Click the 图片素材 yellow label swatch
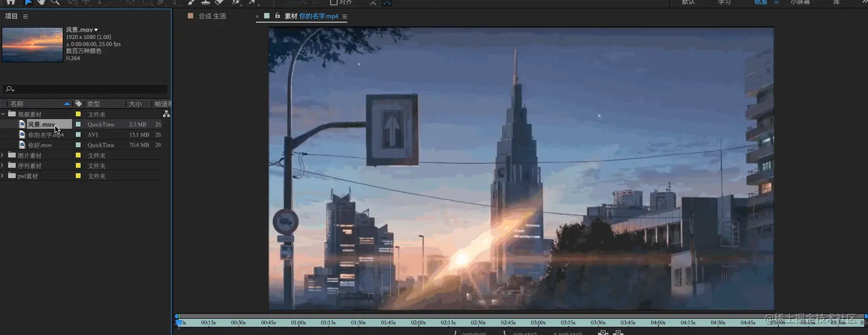This screenshot has width=868, height=335. pyautogui.click(x=78, y=156)
